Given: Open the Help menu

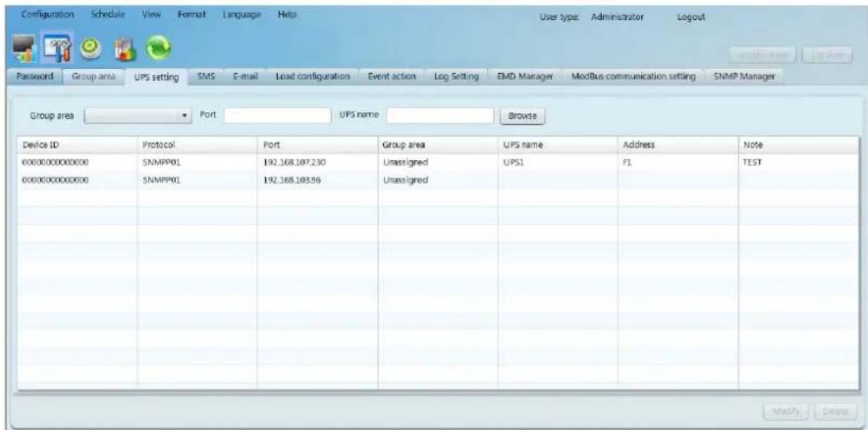Looking at the screenshot, I should (287, 14).
